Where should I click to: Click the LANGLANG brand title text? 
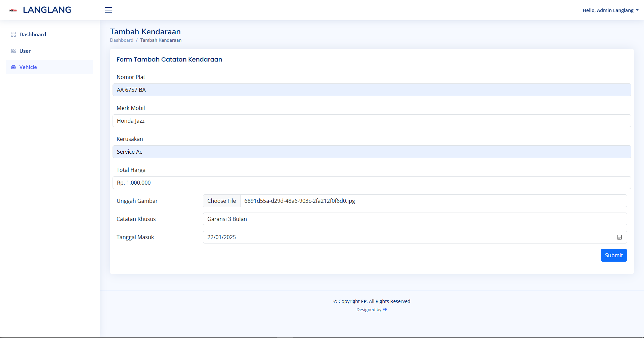[x=47, y=10]
